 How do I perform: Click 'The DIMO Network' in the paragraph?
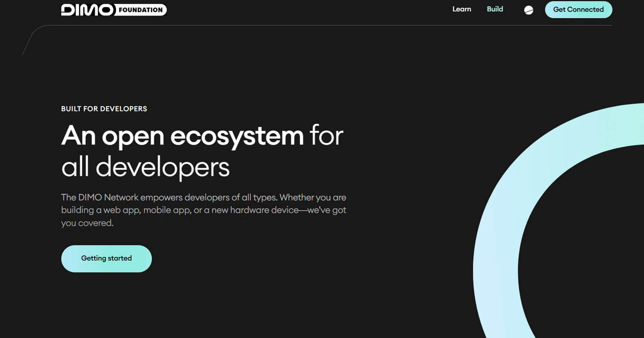click(99, 197)
